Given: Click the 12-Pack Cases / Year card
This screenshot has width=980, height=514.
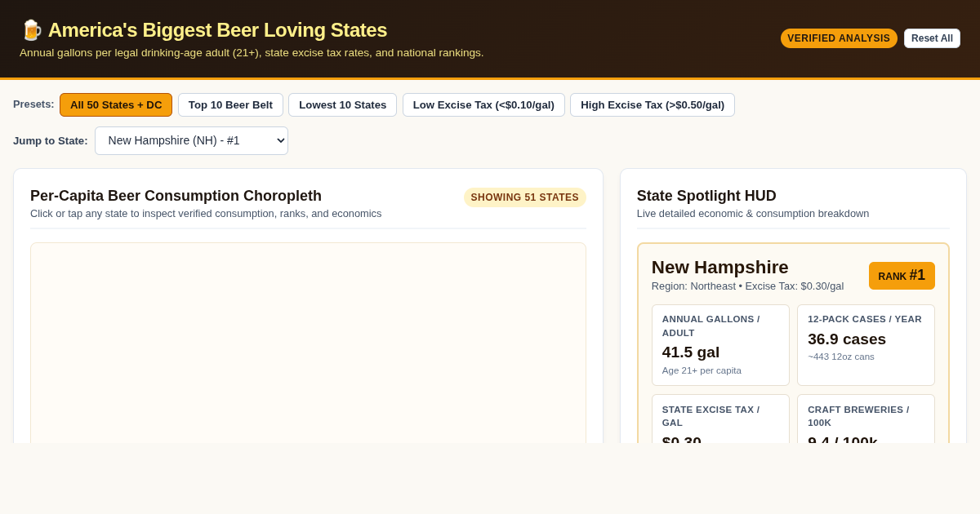Looking at the screenshot, I should click(x=866, y=345).
